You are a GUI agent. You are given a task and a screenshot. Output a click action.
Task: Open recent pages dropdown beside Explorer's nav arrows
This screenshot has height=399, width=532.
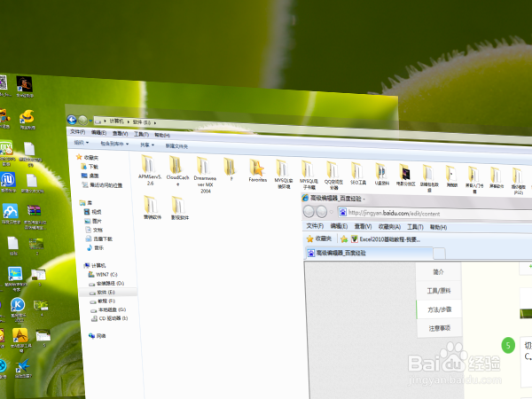(x=90, y=121)
